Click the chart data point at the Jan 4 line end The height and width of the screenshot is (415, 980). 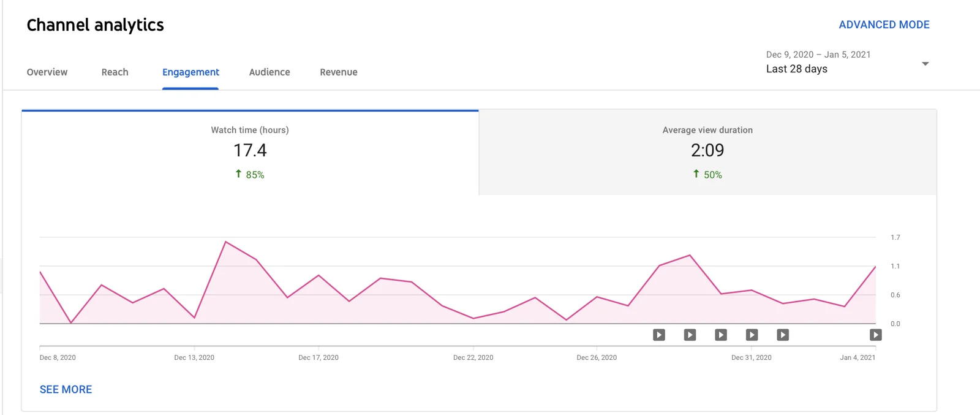(875, 267)
